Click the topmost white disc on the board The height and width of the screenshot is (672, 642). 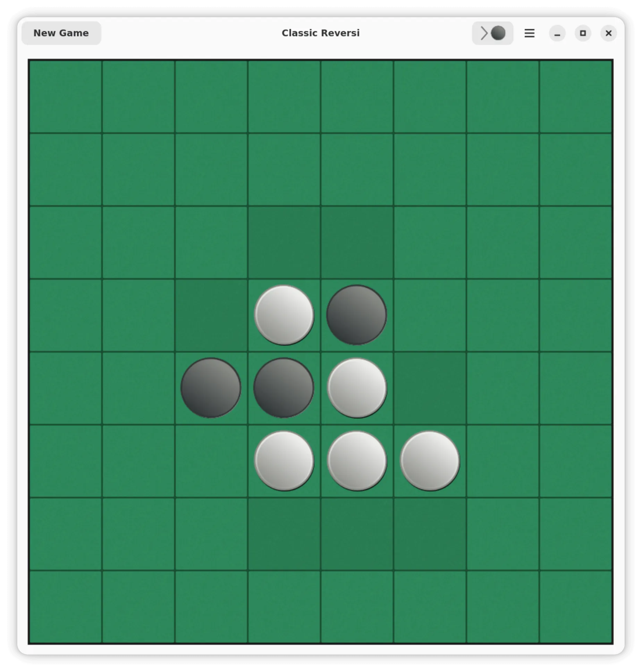coord(284,315)
